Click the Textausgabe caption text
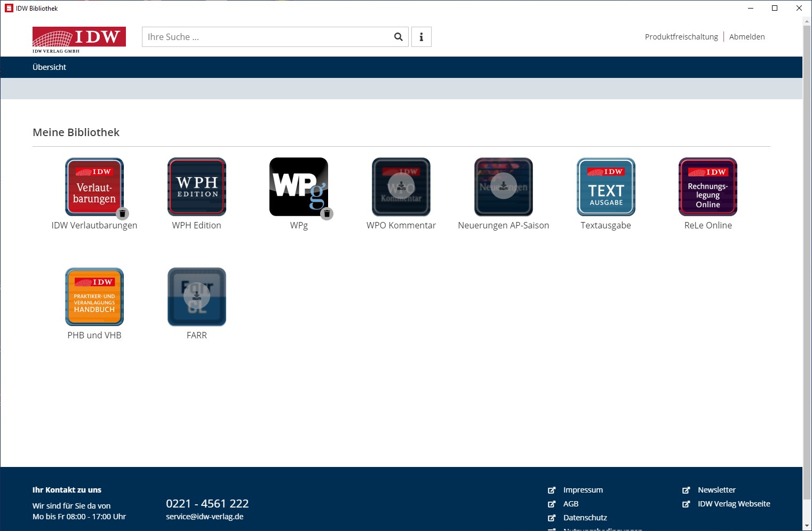 pyautogui.click(x=606, y=225)
